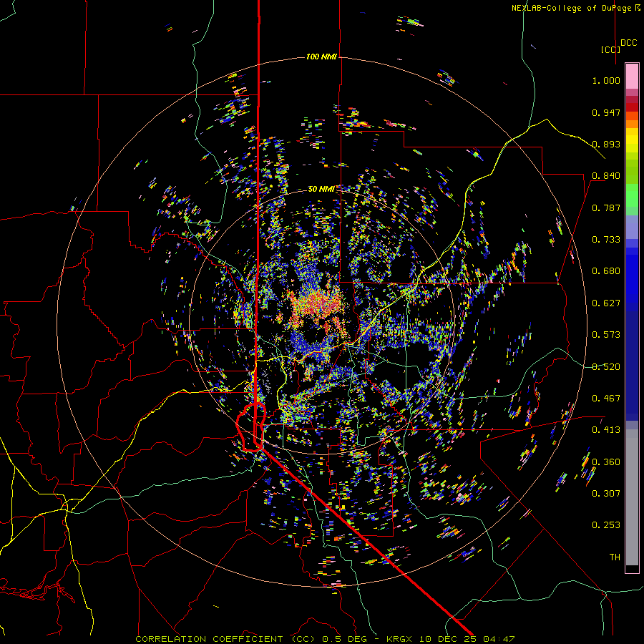Click the 100 NMI range ring label

[321, 57]
